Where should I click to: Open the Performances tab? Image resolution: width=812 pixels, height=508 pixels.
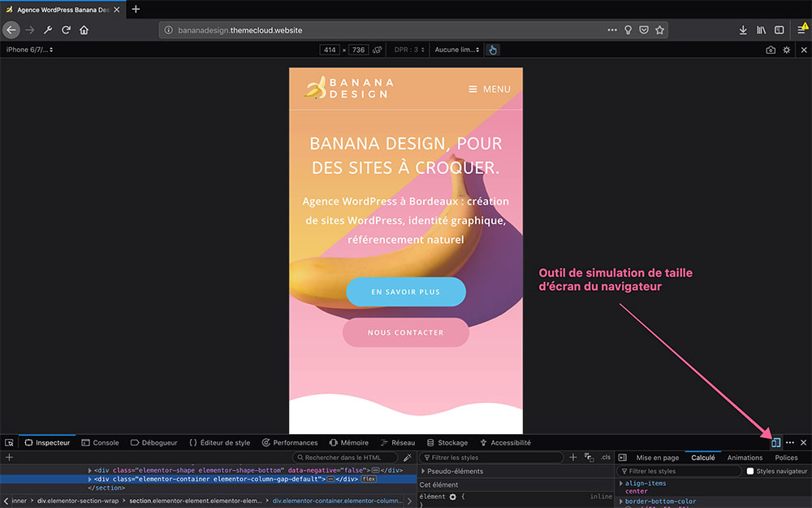(290, 443)
